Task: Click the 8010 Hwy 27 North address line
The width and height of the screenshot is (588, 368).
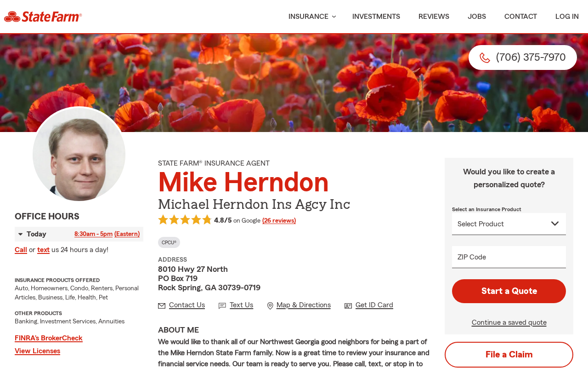Action: click(x=193, y=269)
